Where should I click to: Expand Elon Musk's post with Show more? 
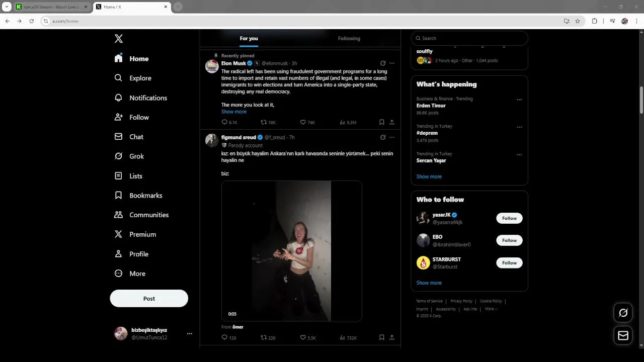click(x=234, y=112)
